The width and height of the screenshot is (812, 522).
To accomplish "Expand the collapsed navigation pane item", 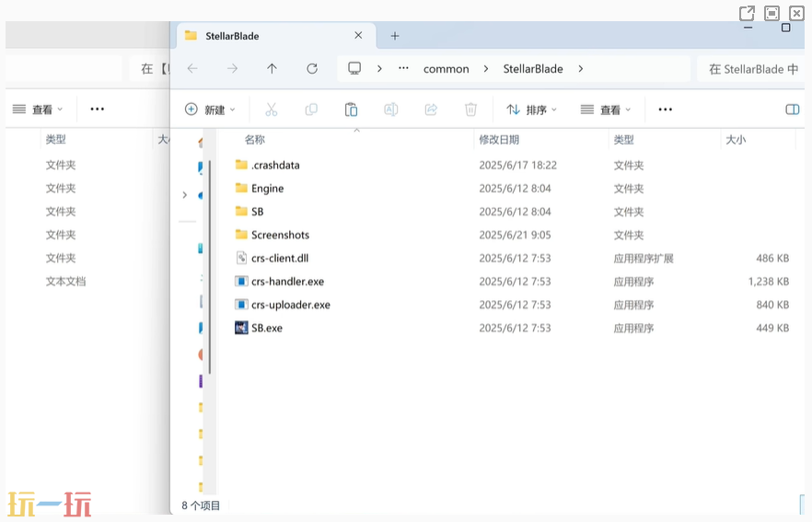I will click(x=185, y=195).
